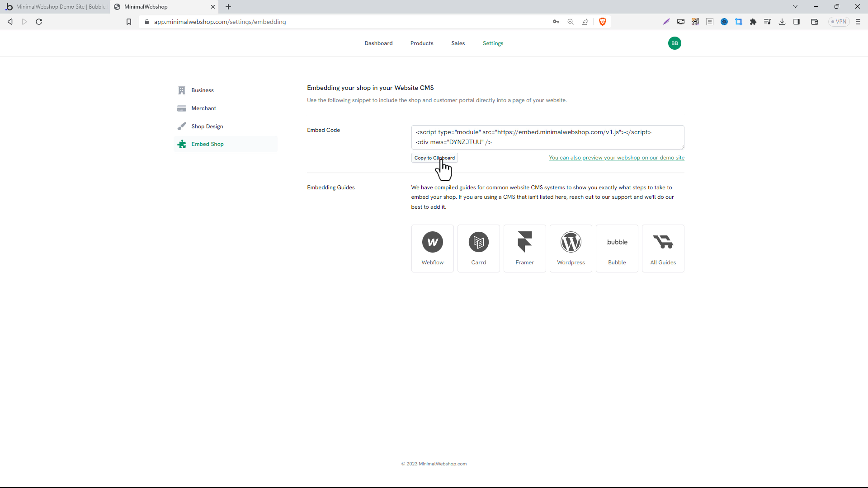
Task: Click the Merchant settings item
Action: click(203, 108)
